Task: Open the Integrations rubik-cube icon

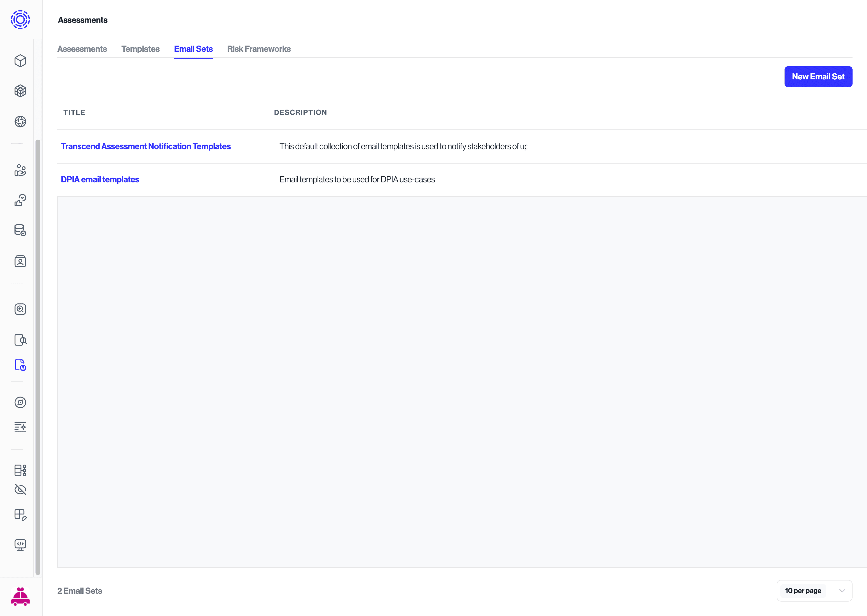Action: click(x=20, y=91)
